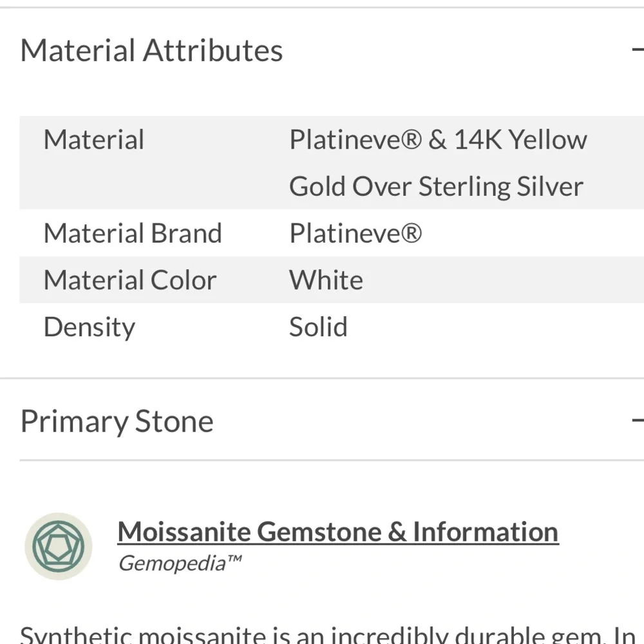This screenshot has height=644, width=644.
Task: Click the Material Attributes heading
Action: pos(151,50)
